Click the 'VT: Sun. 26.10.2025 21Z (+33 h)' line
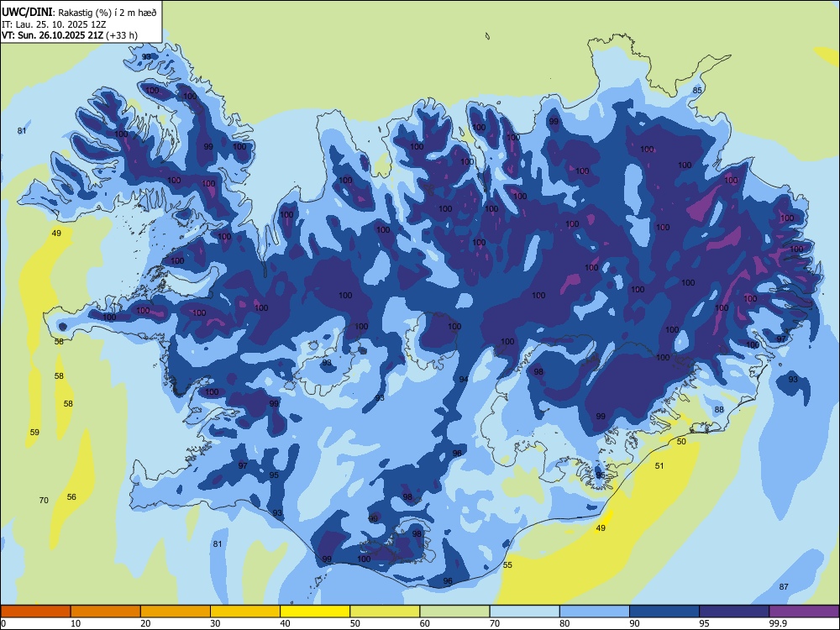 tap(70, 35)
